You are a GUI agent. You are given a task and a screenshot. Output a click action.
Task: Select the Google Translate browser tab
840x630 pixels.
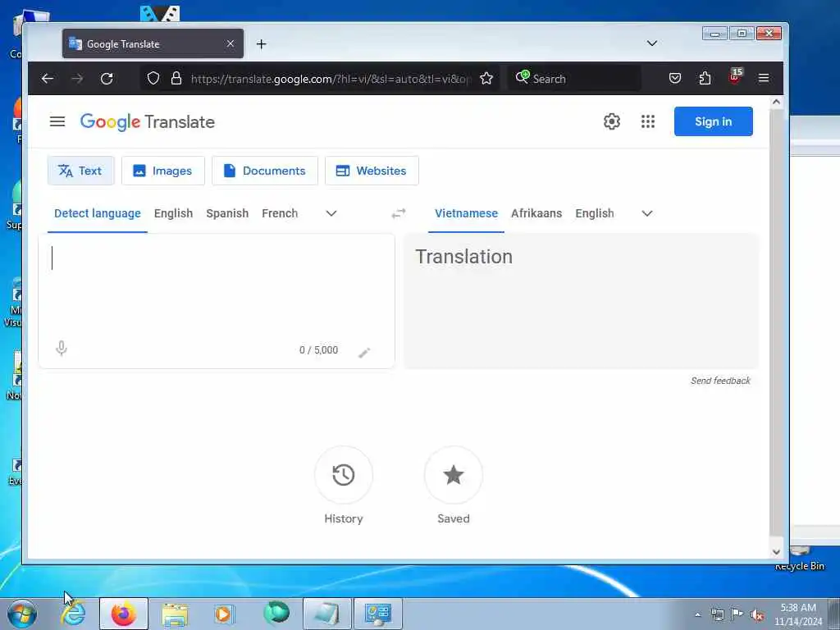coord(153,44)
